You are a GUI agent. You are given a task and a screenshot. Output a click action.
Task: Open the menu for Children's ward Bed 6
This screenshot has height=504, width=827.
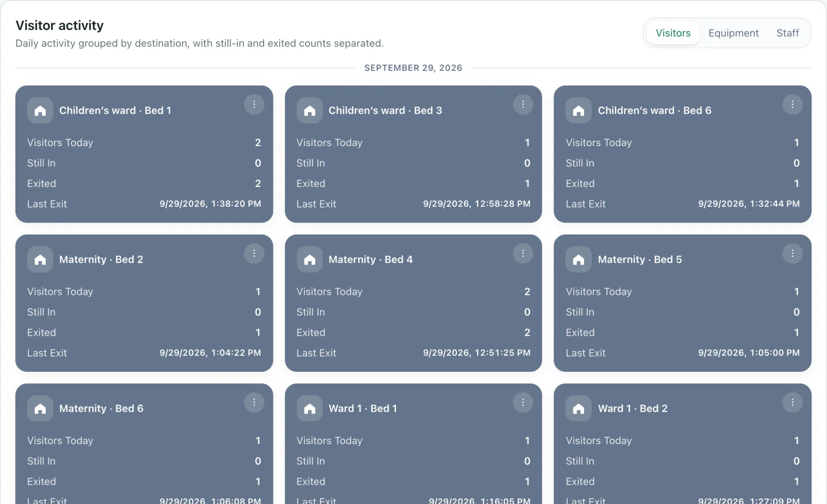[792, 104]
